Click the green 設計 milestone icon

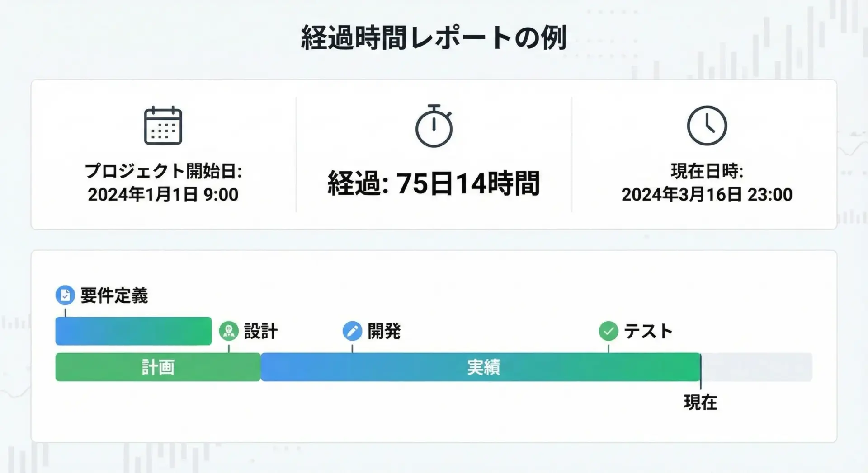[x=229, y=331]
